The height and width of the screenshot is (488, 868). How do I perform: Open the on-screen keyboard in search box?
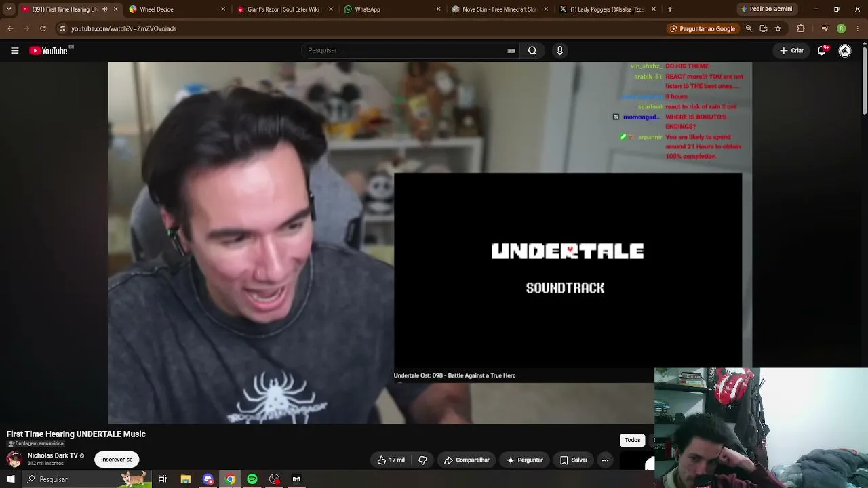(511, 50)
